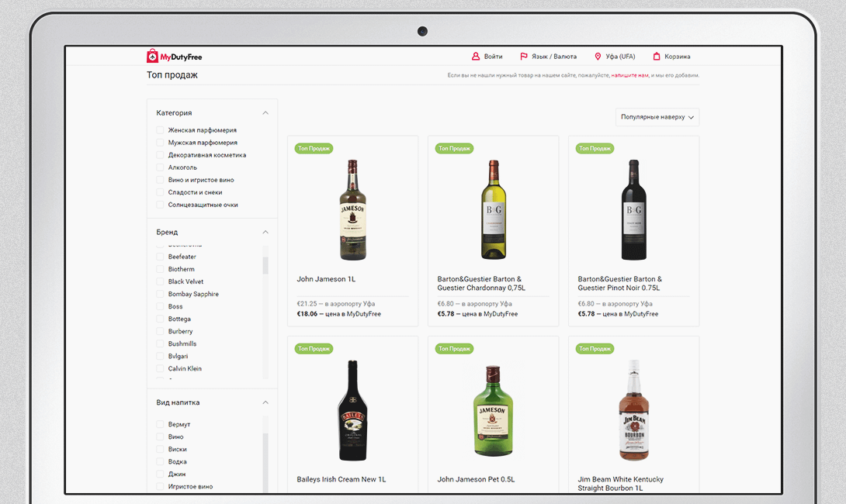
Task: Click Baileys Irish Cream New 1L title
Action: click(342, 479)
